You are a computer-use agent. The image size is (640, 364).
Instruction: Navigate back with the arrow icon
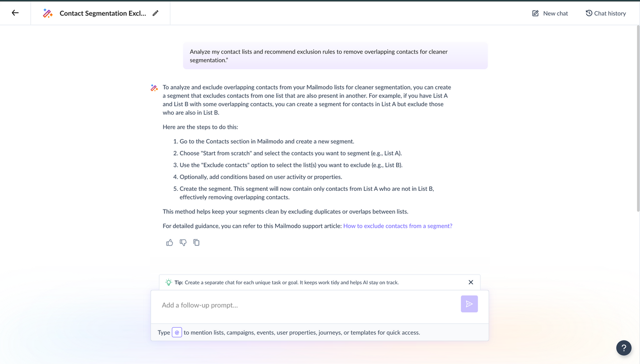point(14,13)
